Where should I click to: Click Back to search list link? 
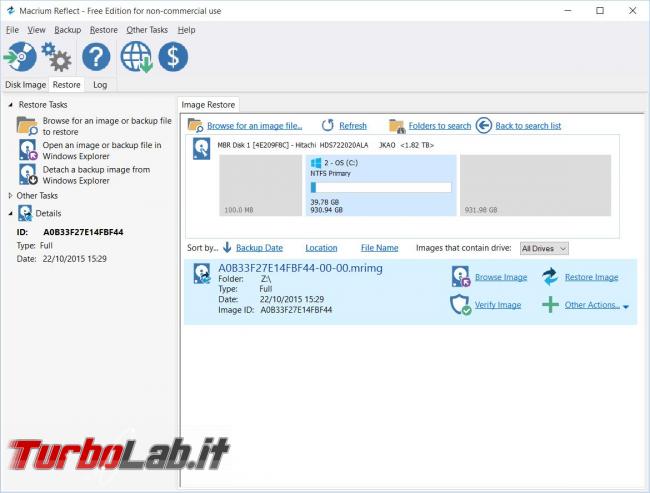(x=528, y=126)
